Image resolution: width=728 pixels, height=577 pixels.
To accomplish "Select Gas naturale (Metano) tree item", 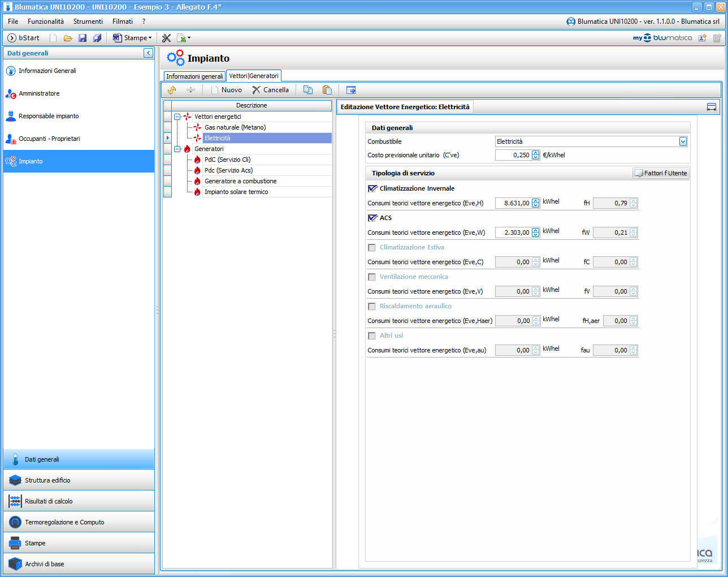I will [x=235, y=127].
